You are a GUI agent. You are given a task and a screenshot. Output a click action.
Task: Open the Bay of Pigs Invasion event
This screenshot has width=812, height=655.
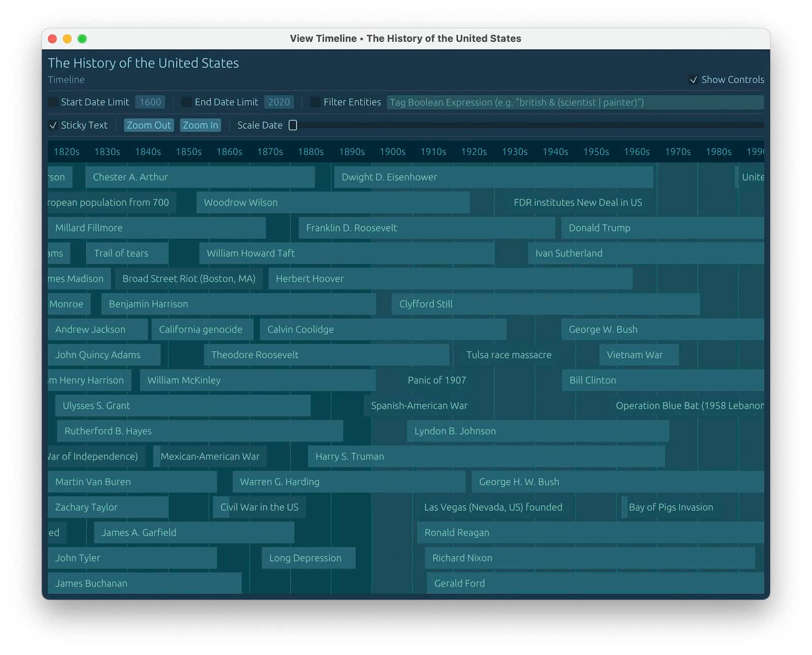670,507
